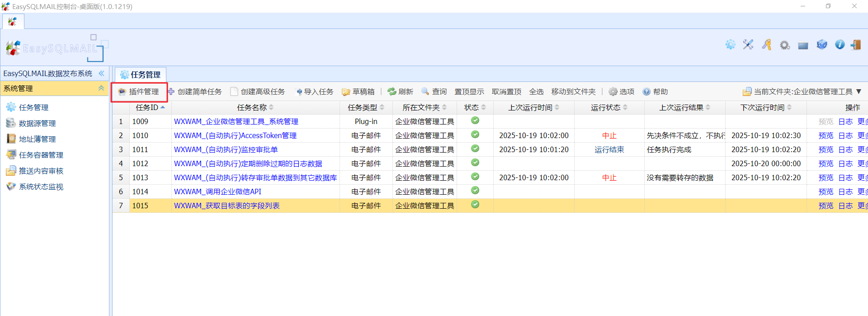
Task: Open 插件管理 plugin management
Action: click(x=139, y=92)
